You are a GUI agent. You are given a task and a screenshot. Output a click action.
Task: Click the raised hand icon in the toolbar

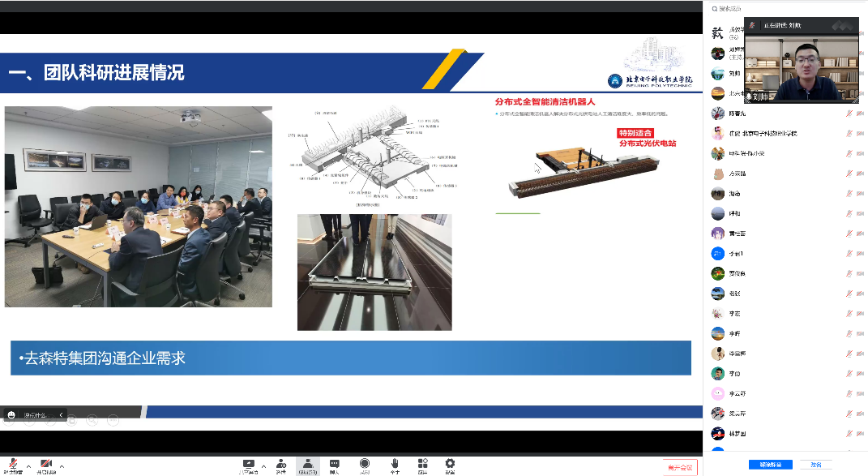tap(395, 464)
